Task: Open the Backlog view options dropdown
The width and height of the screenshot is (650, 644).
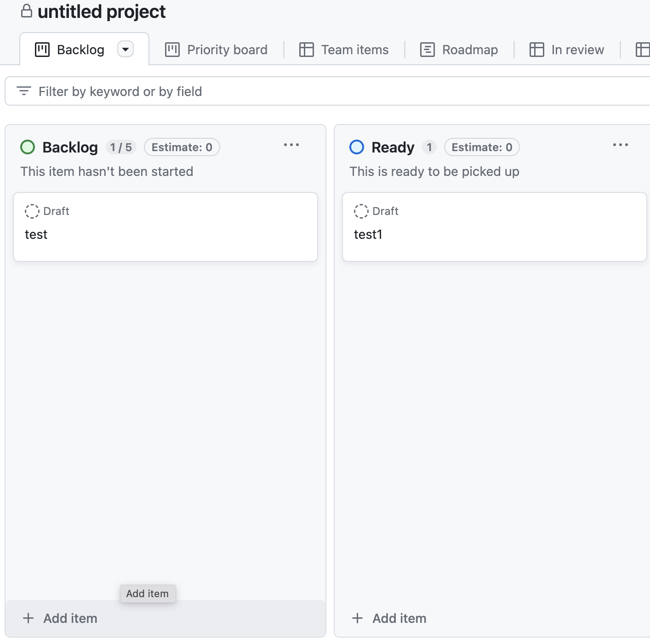Action: point(125,49)
